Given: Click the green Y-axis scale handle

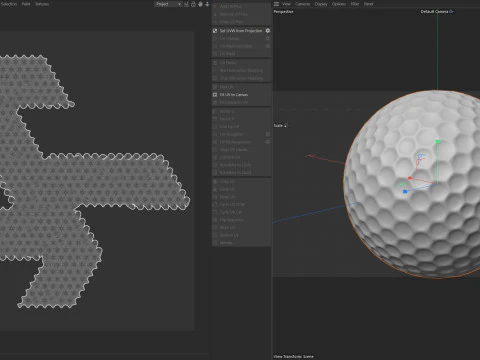Looking at the screenshot, I should click(x=438, y=142).
